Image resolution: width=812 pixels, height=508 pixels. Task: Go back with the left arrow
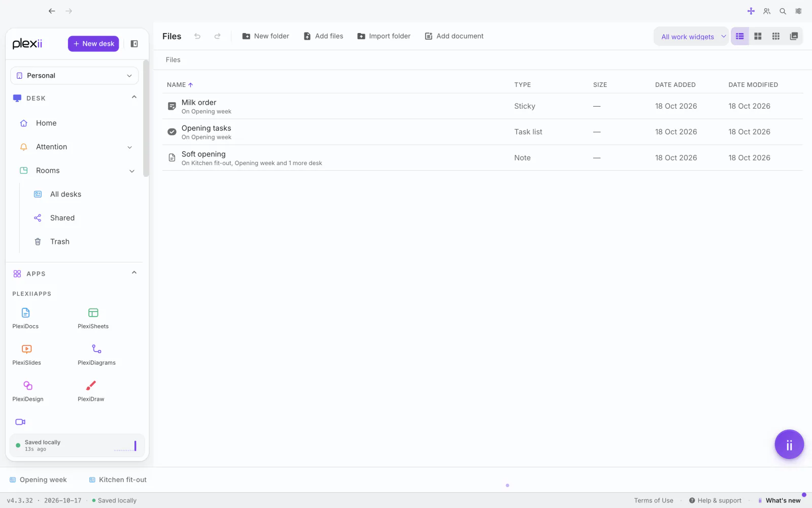tap(52, 11)
